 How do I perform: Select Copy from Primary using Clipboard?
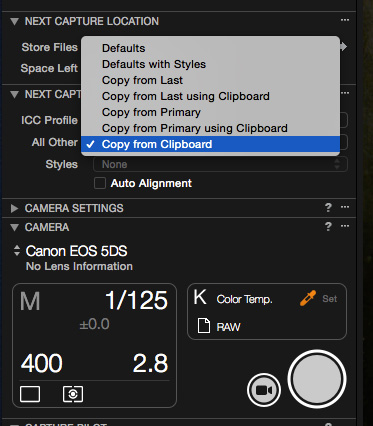[210, 128]
